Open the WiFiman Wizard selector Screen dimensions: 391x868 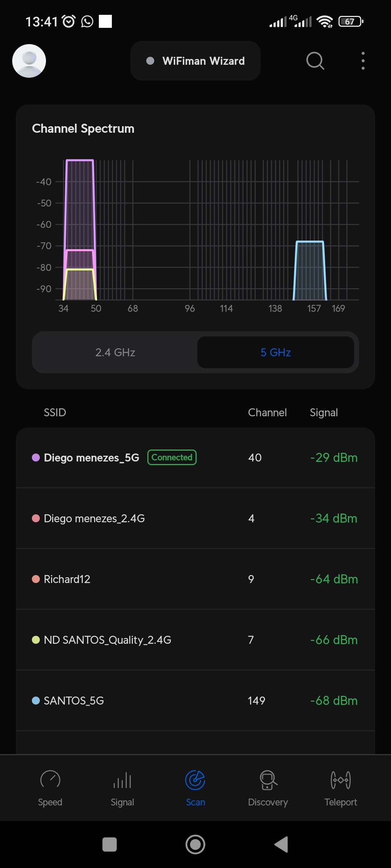click(x=195, y=61)
